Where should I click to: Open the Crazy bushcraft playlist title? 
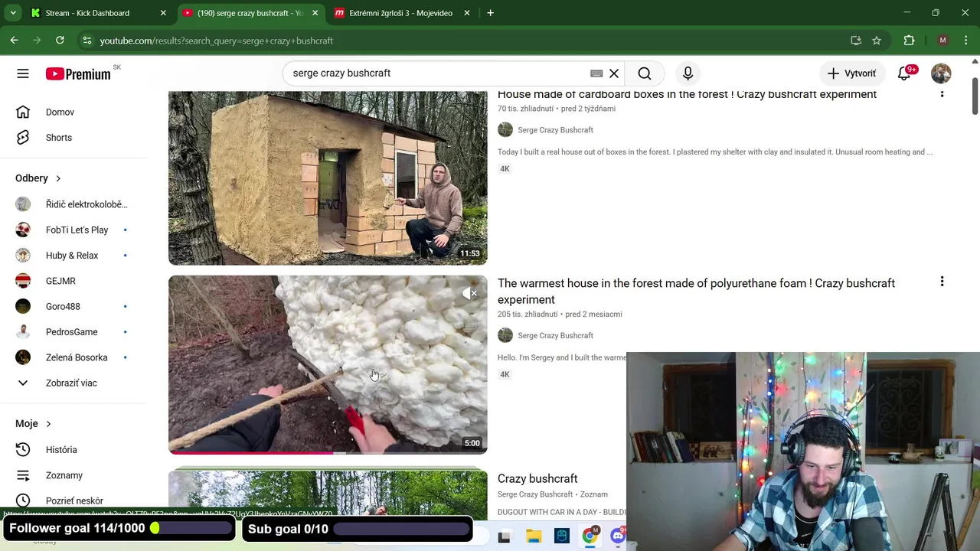[537, 479]
